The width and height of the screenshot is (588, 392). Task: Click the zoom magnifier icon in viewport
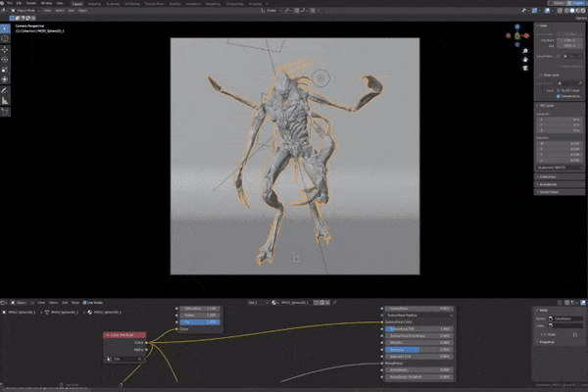(x=525, y=51)
